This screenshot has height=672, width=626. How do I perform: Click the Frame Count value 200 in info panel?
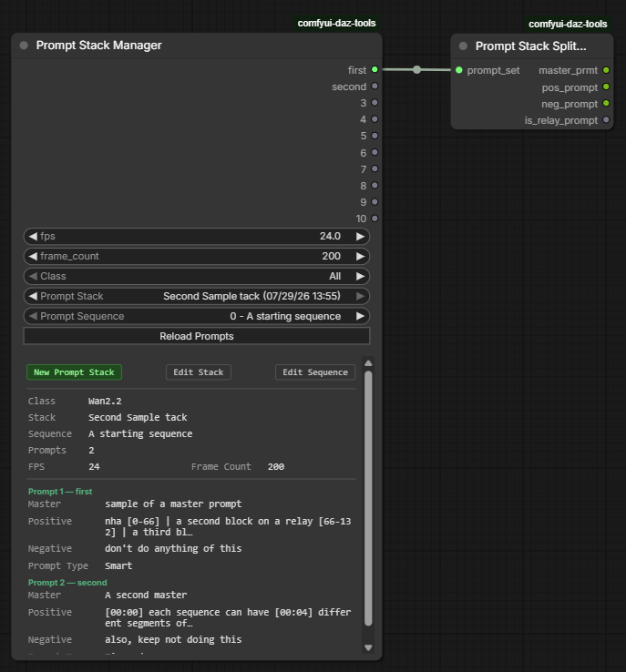tap(276, 467)
